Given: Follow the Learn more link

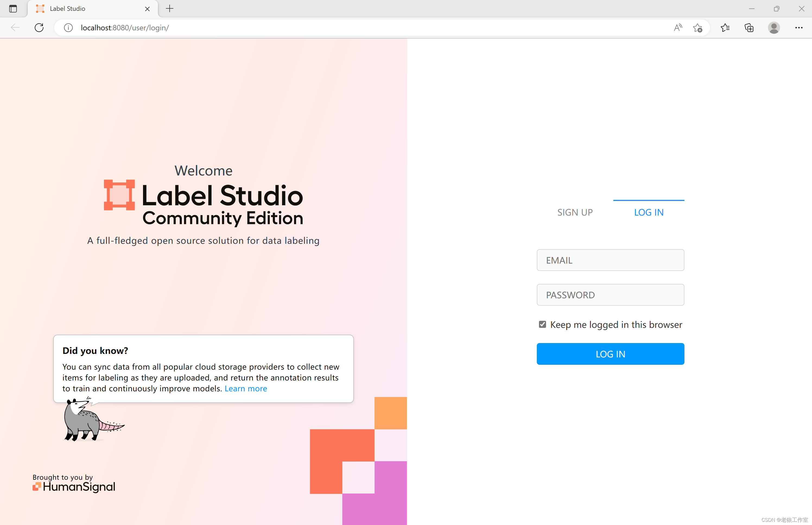Looking at the screenshot, I should 246,389.
